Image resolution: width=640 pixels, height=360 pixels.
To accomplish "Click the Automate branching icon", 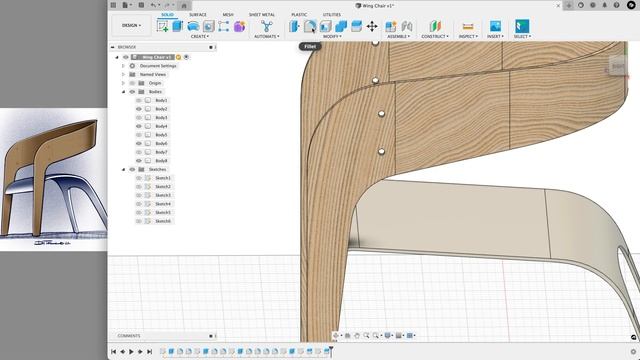I will (x=267, y=27).
